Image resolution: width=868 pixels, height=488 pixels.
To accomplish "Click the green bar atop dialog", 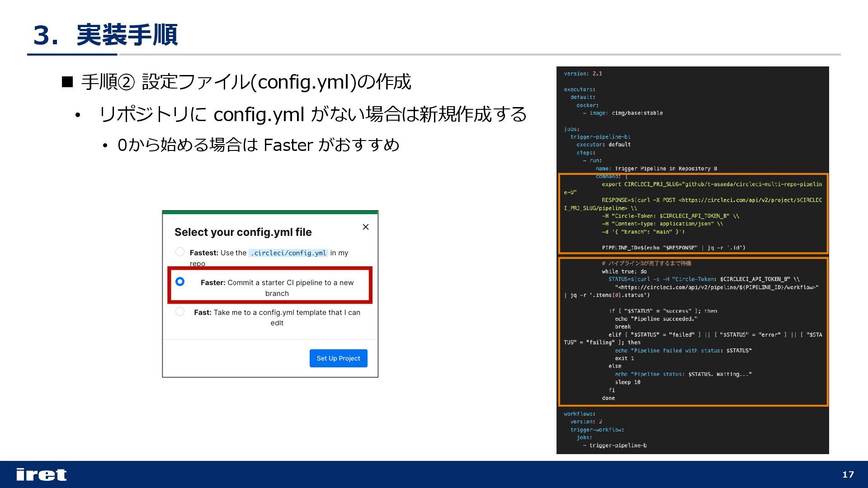I will (270, 212).
